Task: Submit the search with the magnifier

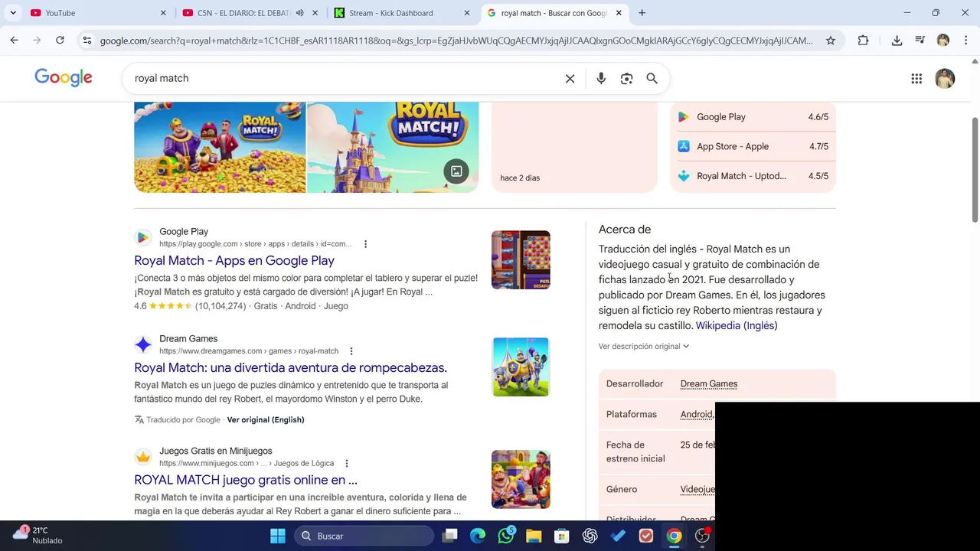Action: point(652,78)
